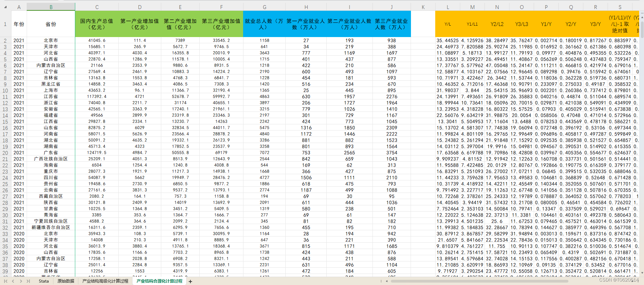Click the 就业总人数（万人） header cell
The width and height of the screenshot is (644, 285).
(x=265, y=24)
